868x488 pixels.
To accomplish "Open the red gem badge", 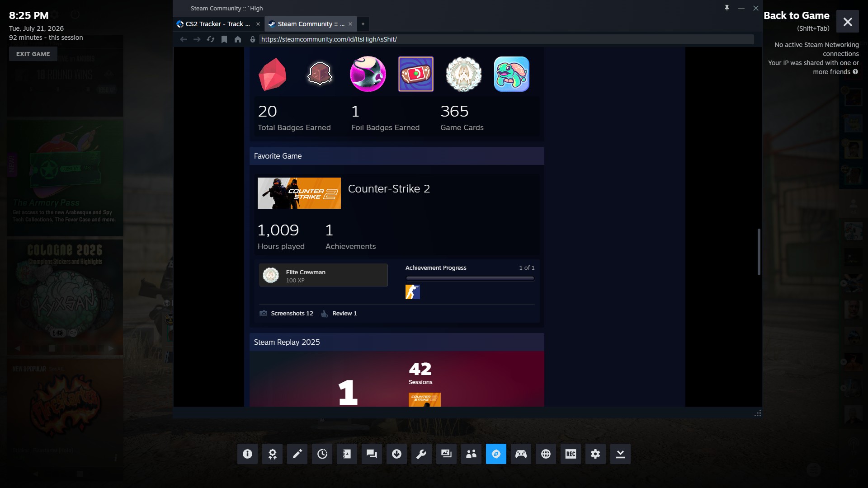I will [x=272, y=74].
